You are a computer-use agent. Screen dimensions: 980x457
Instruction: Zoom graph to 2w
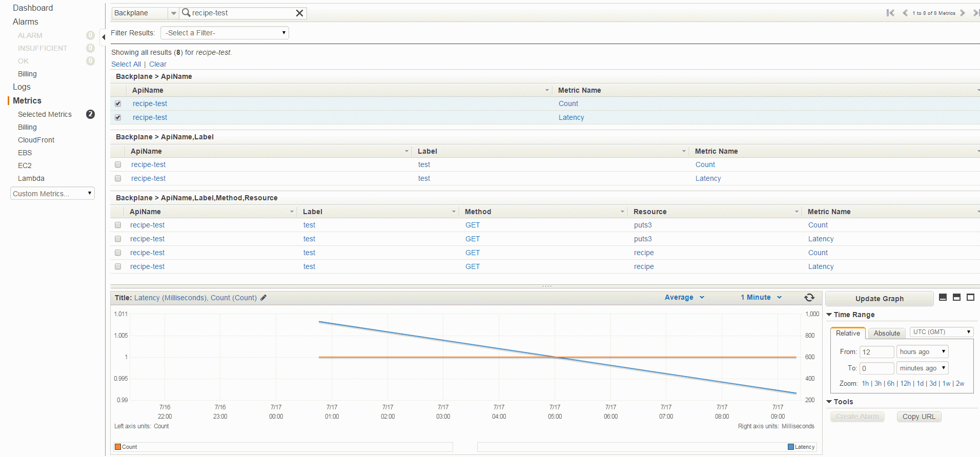click(960, 383)
